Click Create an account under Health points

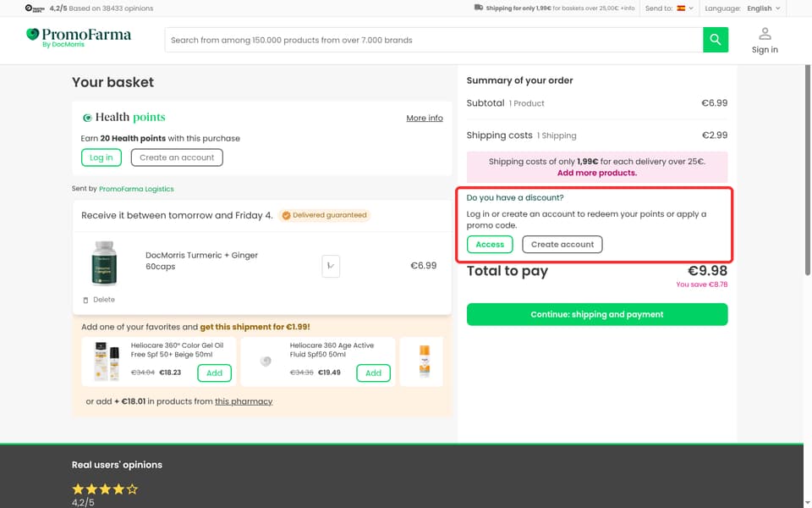pos(177,157)
